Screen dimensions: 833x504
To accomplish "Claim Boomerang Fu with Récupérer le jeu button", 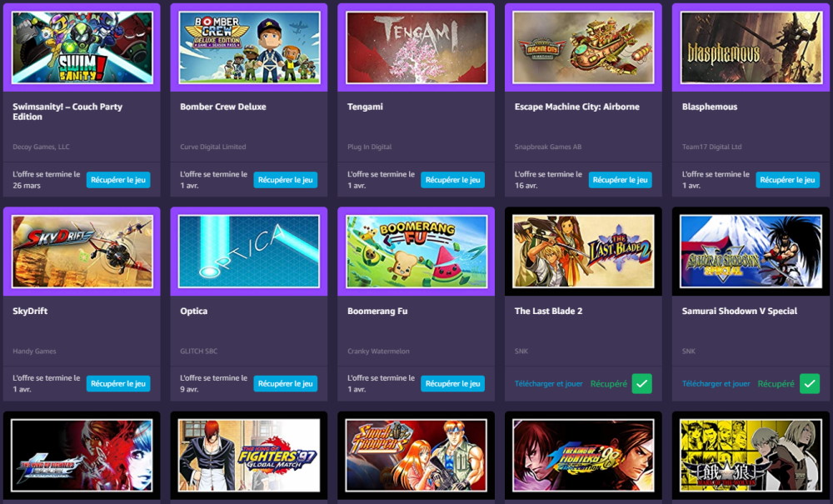I will coord(452,383).
